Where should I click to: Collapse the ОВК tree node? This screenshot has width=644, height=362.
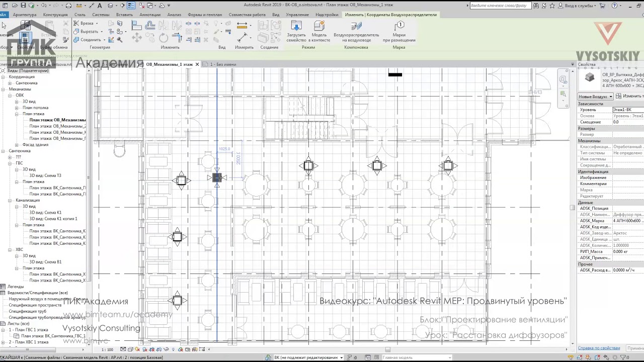(x=10, y=96)
